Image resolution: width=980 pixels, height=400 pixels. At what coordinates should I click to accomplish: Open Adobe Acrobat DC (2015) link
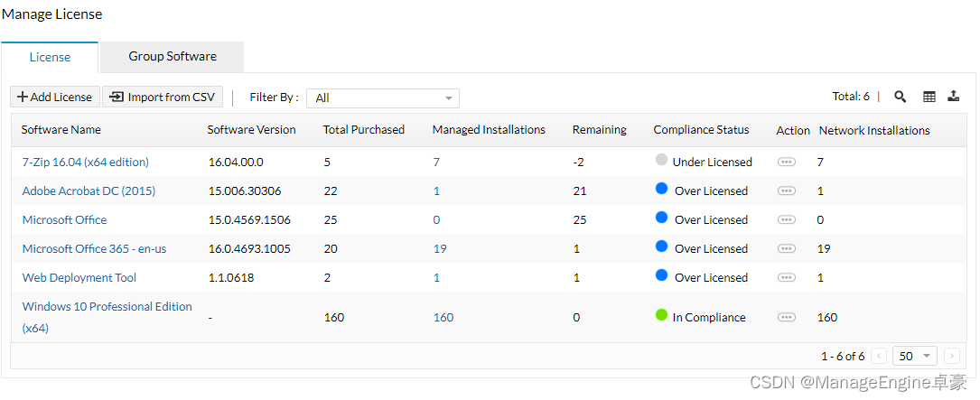click(x=89, y=191)
